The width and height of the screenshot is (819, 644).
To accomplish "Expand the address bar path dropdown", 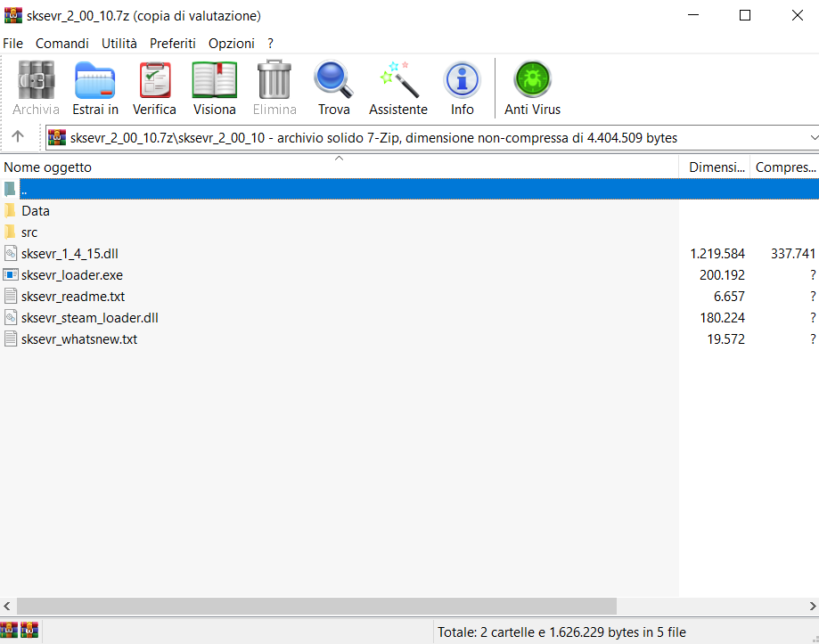I will pyautogui.click(x=814, y=138).
